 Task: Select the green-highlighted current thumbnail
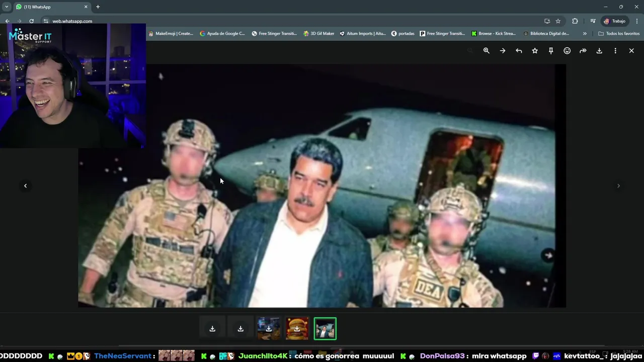pos(325,329)
